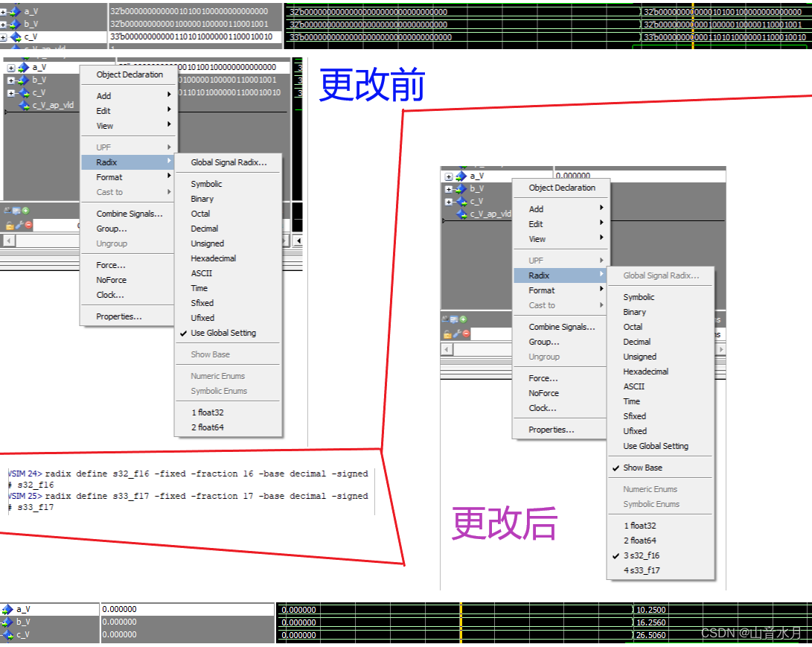Click the VSIM 25 radix define s33_f17 command line
Screen dimensions: 812x647
[188, 497]
